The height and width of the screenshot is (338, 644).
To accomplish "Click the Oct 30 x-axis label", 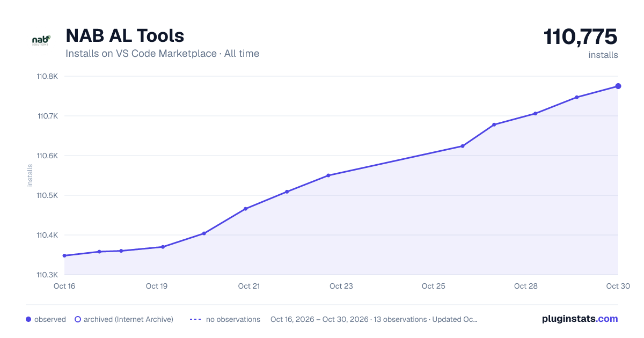I will click(x=617, y=286).
